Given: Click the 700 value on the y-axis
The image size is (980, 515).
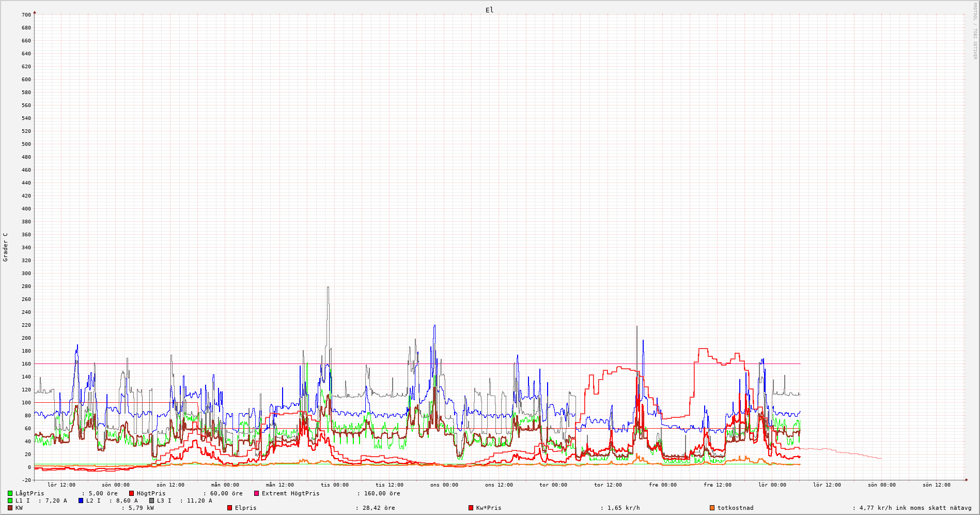Looking at the screenshot, I should tap(26, 15).
